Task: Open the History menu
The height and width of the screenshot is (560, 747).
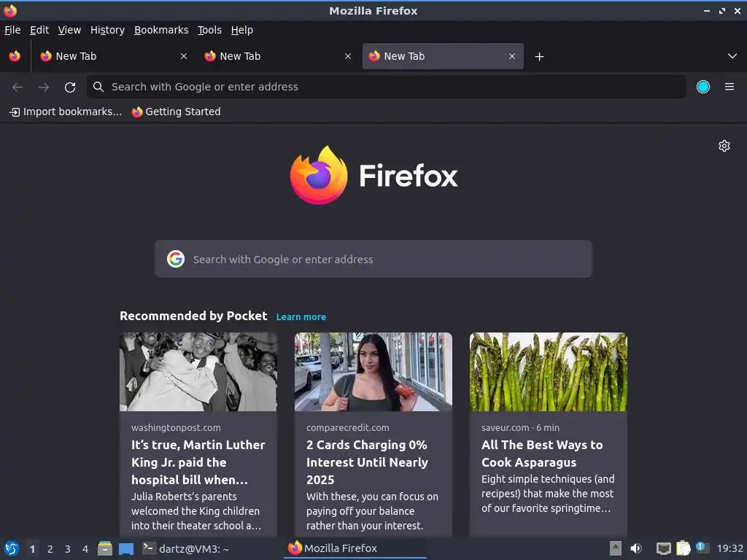Action: tap(107, 30)
